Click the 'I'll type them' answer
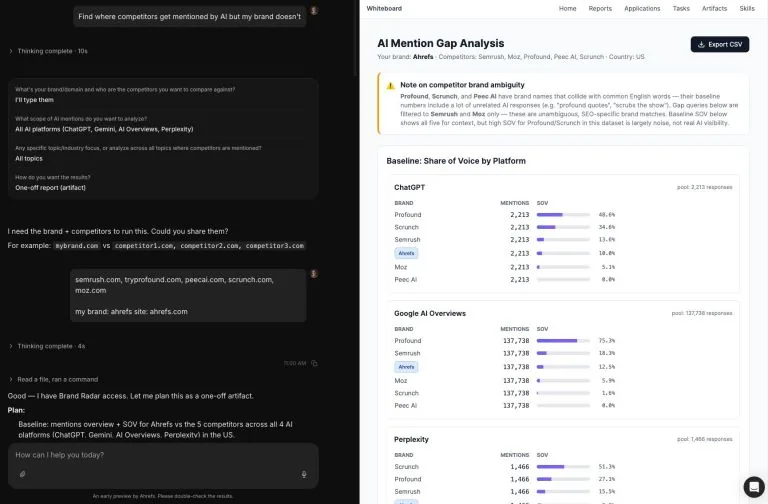Screen dimensions: 768x504 pos(34,100)
